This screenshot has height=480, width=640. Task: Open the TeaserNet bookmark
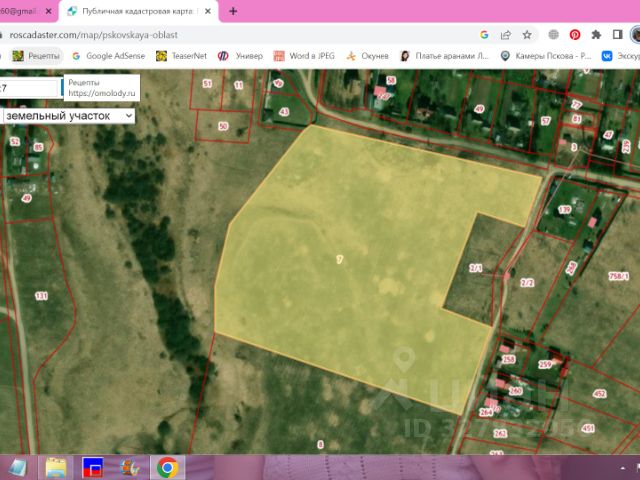(x=181, y=56)
